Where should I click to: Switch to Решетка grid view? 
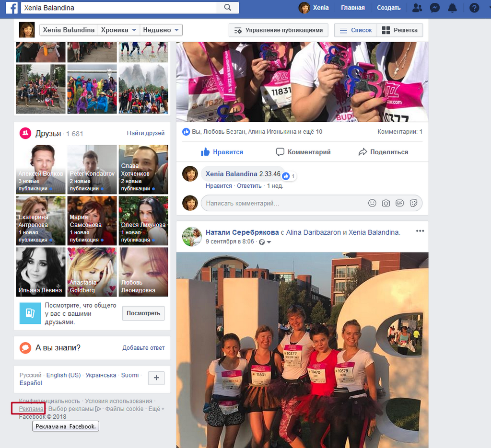[400, 30]
